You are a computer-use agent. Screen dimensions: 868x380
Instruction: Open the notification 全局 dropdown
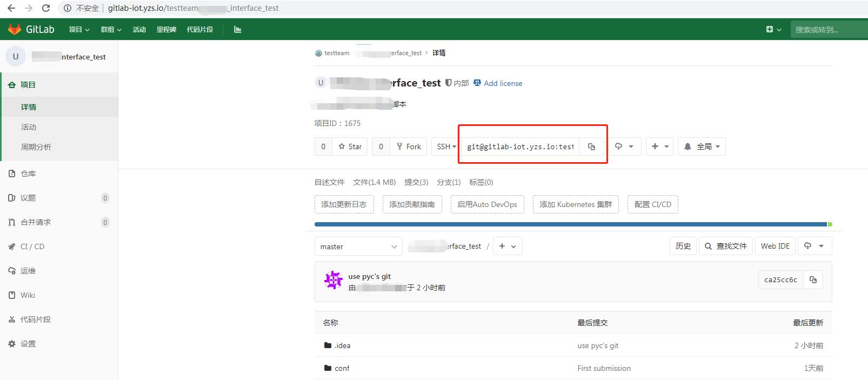[x=702, y=146]
